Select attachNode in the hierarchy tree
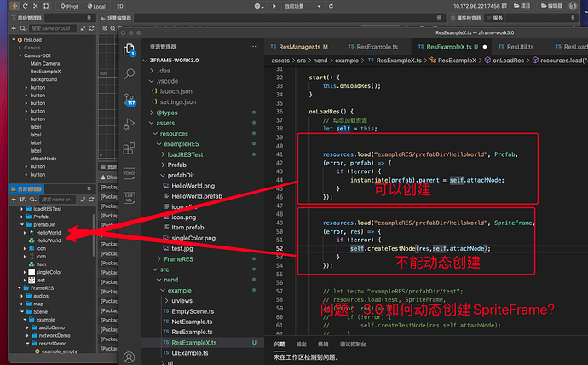This screenshot has width=588, height=365. point(43,158)
